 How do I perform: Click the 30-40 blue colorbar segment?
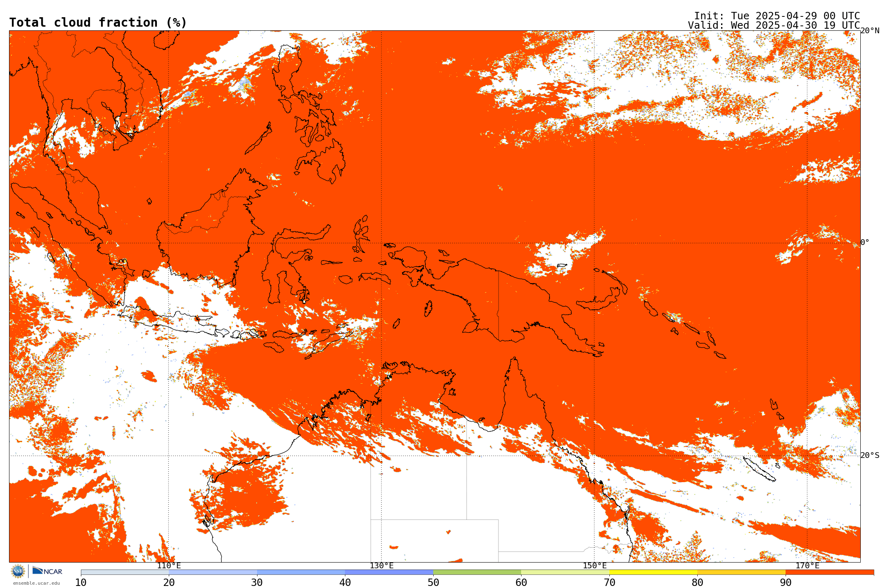click(x=301, y=572)
